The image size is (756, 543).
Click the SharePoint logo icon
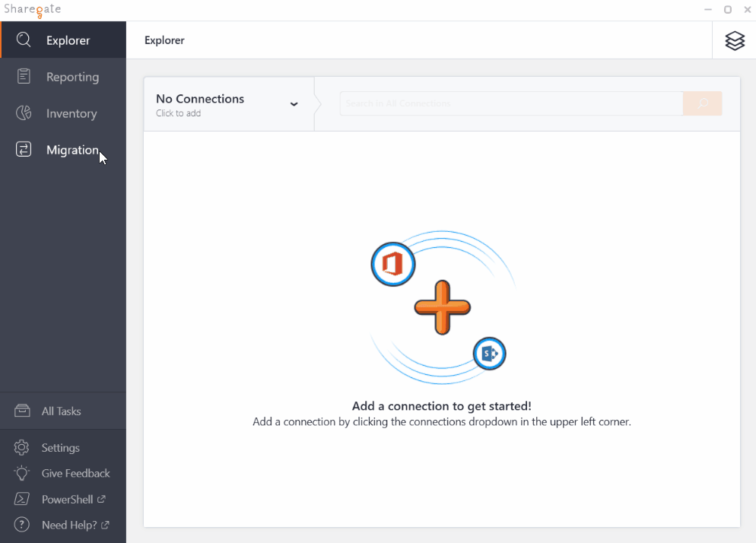[489, 354]
